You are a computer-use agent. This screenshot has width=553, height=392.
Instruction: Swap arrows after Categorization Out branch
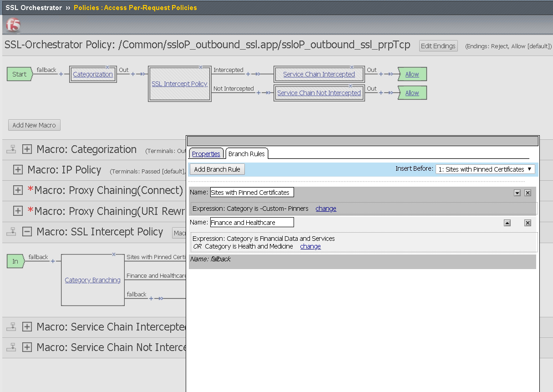click(142, 74)
